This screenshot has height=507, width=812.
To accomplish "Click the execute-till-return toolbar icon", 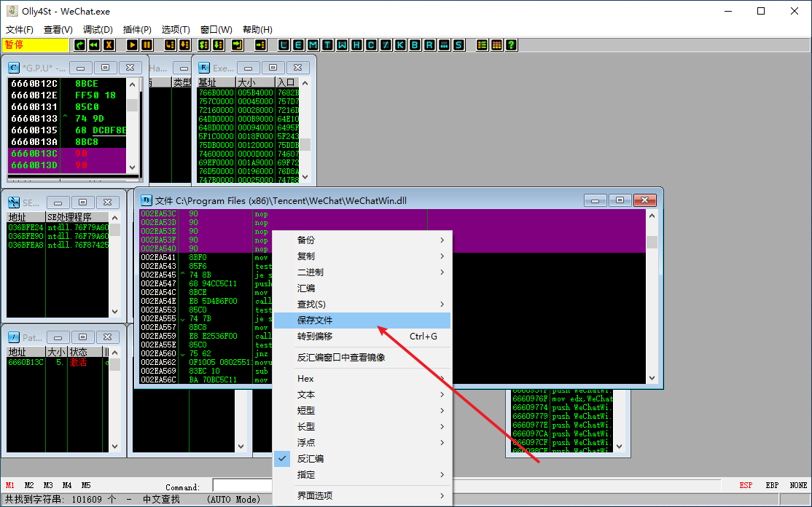I will coord(237,45).
